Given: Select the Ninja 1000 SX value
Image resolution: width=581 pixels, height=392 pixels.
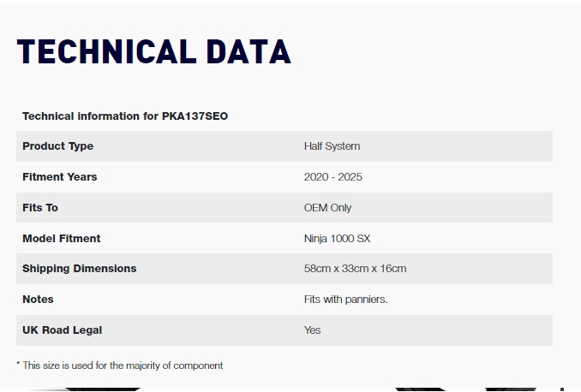Looking at the screenshot, I should (x=337, y=239).
